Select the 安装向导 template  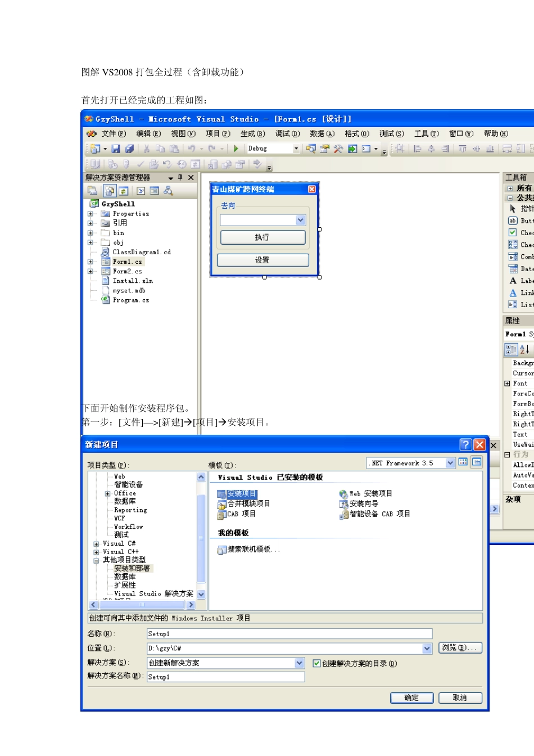359,503
